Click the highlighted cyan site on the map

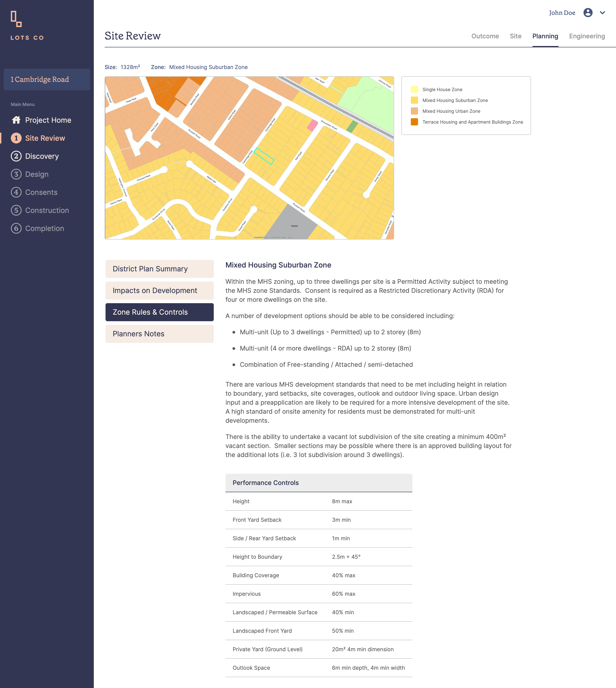(x=264, y=156)
